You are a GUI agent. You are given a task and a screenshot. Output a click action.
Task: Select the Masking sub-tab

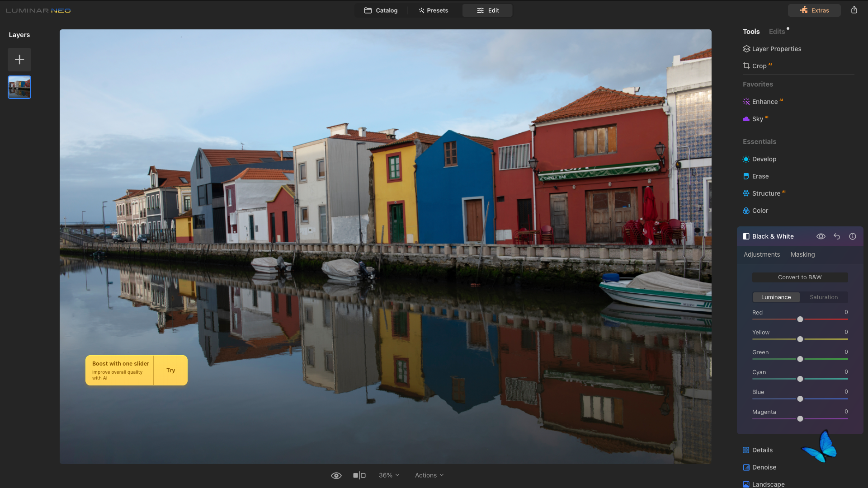point(803,254)
